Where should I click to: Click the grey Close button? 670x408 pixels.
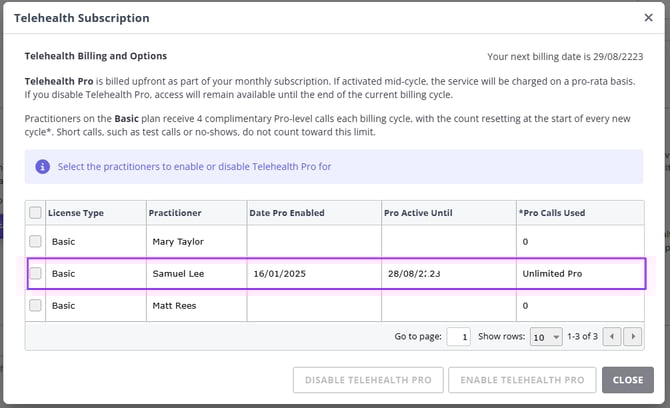pos(628,380)
